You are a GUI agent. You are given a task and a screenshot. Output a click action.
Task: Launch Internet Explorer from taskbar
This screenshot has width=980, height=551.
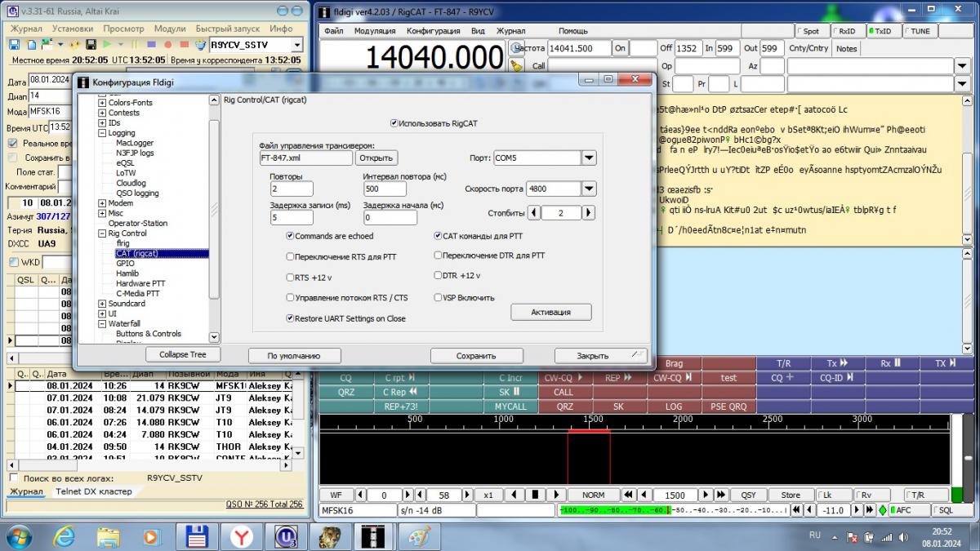pos(64,536)
